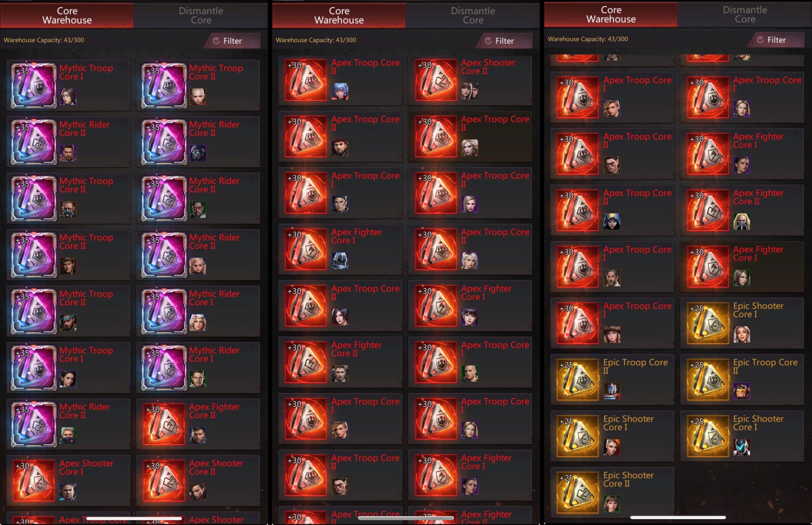Tap Epic Troop Core II with yellow robot avatar
The image size is (812, 525).
pos(742,379)
